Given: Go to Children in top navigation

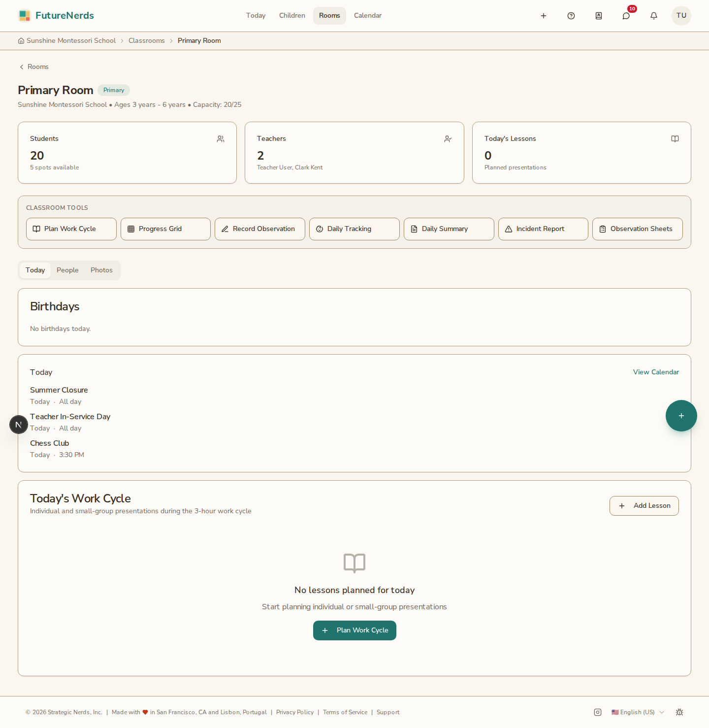Looking at the screenshot, I should [292, 16].
